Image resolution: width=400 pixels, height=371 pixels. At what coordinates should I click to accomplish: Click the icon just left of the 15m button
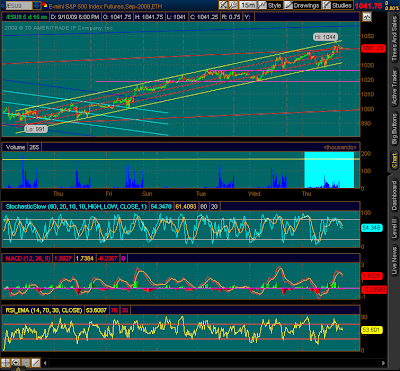click(x=234, y=5)
